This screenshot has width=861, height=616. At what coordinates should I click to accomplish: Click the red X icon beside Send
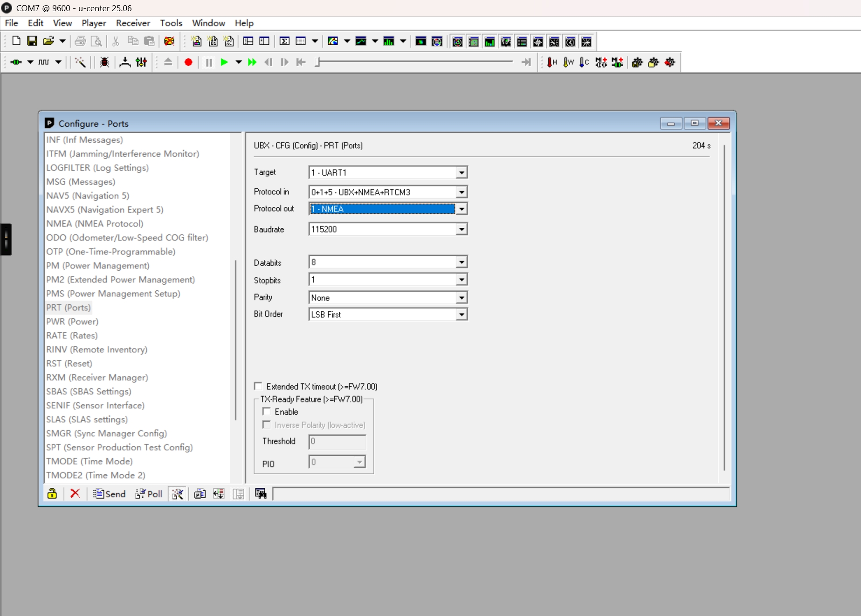pos(75,494)
